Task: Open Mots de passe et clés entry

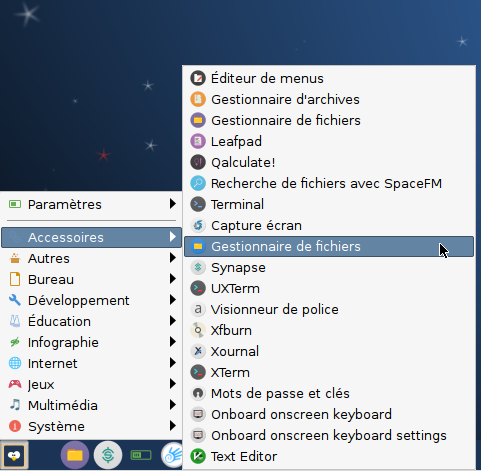Action: (329, 393)
